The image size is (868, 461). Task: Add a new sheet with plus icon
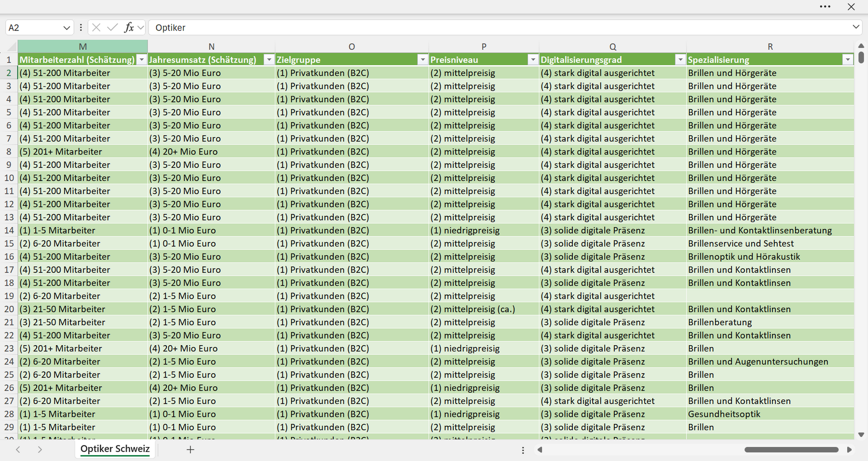[x=190, y=449]
